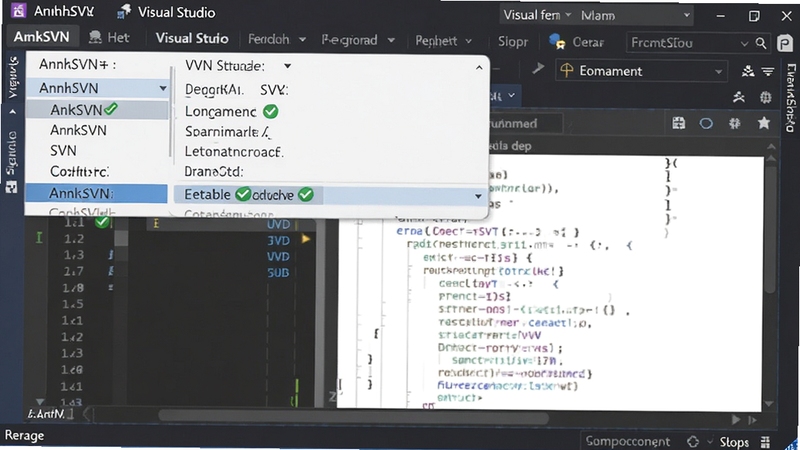The height and width of the screenshot is (450, 800).
Task: Click the Letonatncroacf entry
Action: click(234, 152)
